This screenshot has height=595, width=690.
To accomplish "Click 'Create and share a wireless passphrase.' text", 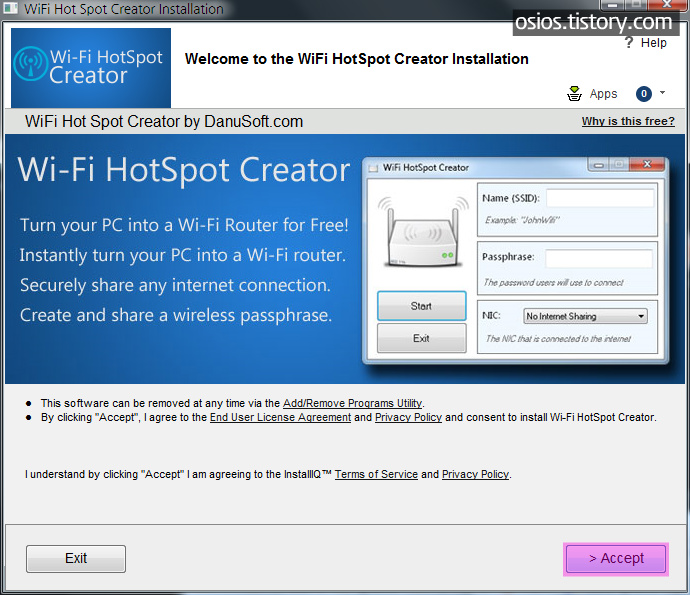I will (x=176, y=315).
